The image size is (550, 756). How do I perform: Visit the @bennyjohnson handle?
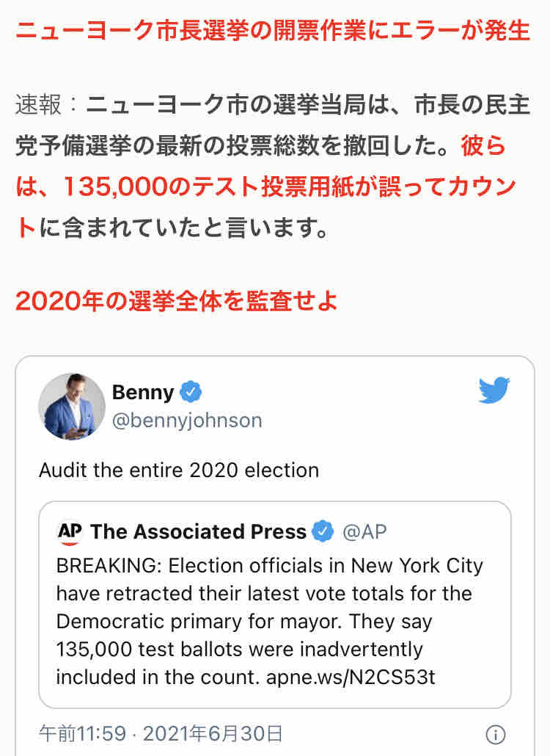click(x=187, y=421)
